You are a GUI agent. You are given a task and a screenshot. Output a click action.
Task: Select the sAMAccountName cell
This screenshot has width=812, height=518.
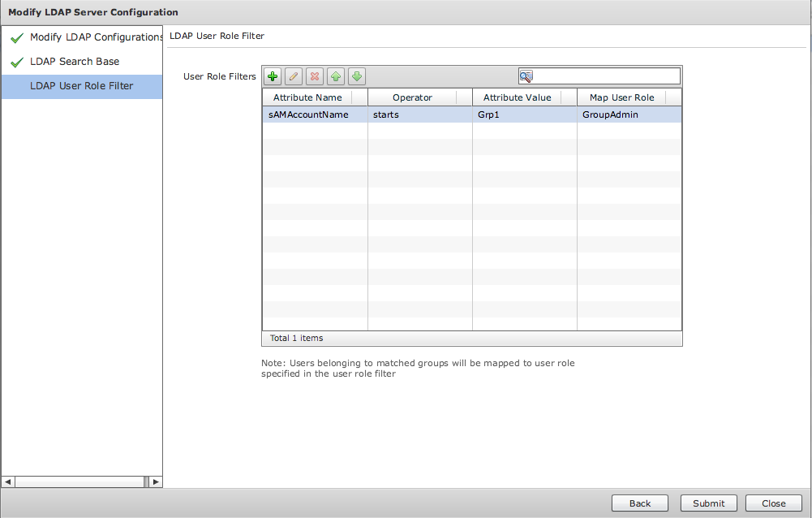[x=315, y=114]
